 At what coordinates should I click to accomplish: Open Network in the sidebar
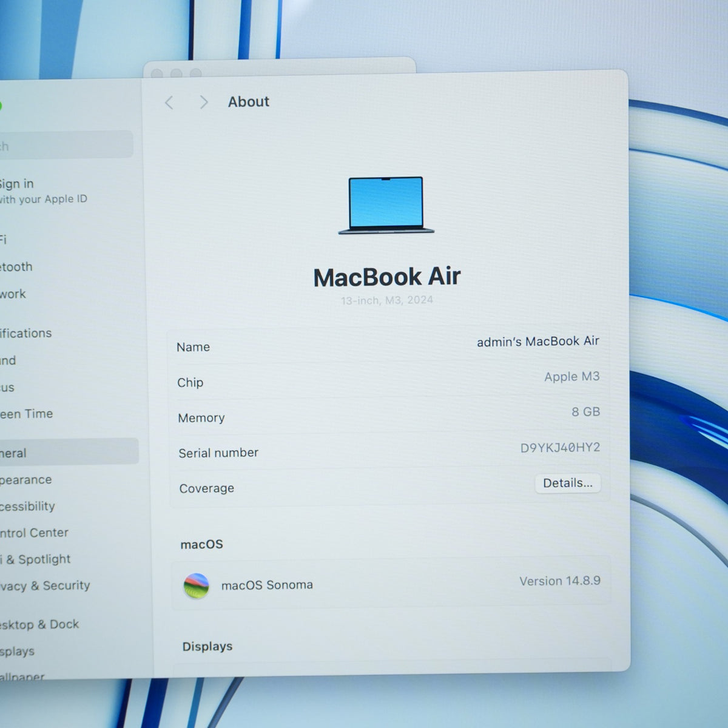(x=13, y=294)
